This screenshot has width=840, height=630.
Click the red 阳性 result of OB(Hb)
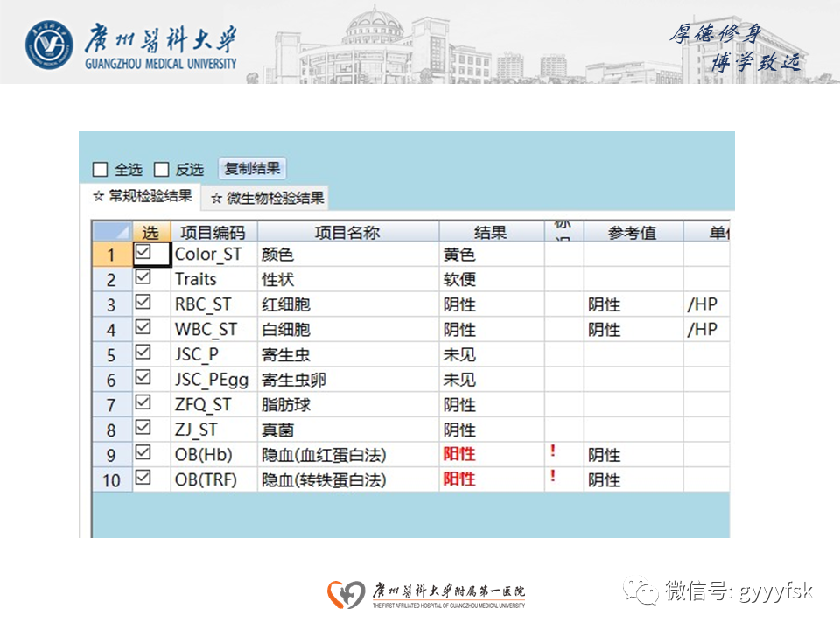[458, 454]
